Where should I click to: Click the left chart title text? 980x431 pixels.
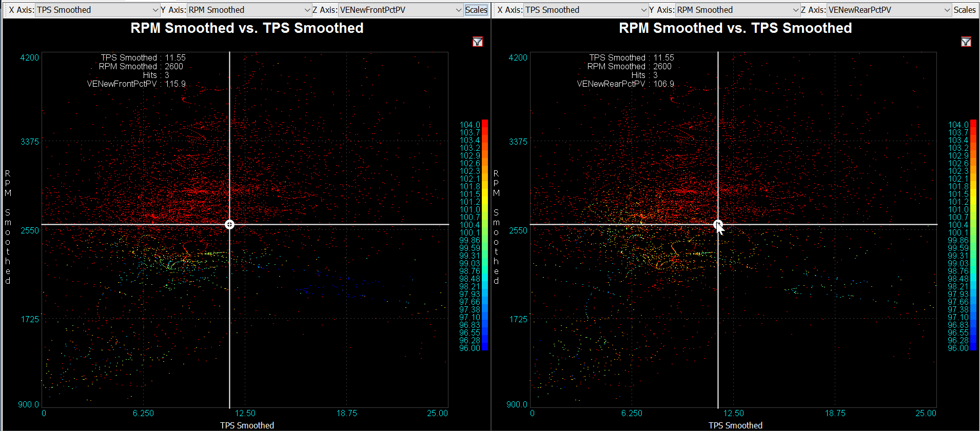(247, 28)
